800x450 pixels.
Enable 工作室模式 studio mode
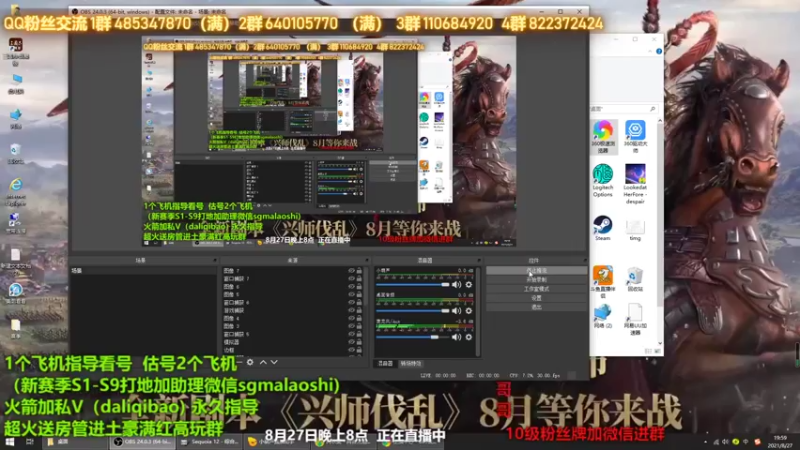536,289
